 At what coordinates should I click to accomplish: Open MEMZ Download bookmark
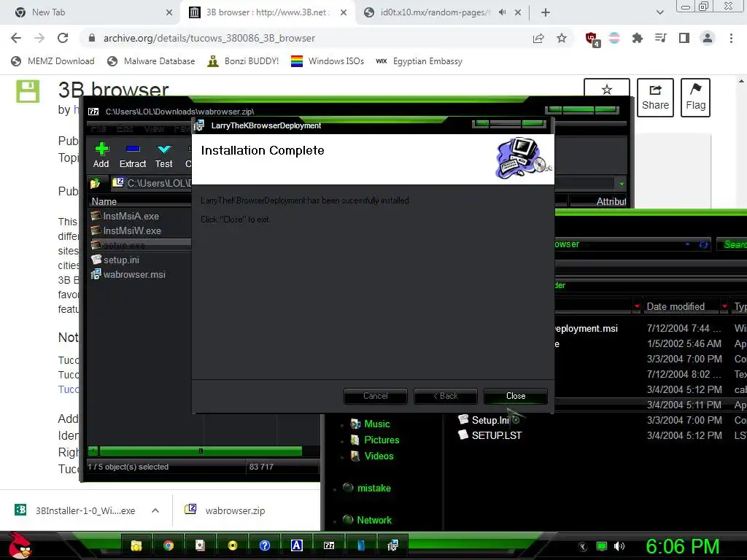(x=53, y=61)
